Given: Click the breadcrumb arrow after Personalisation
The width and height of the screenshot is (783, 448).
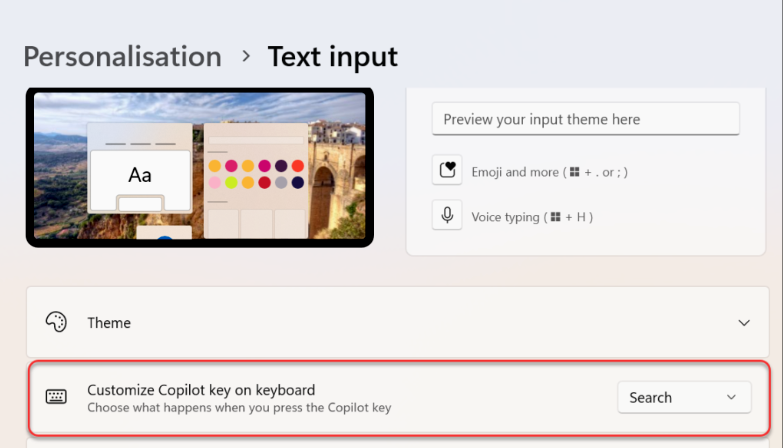Looking at the screenshot, I should pyautogui.click(x=246, y=57).
